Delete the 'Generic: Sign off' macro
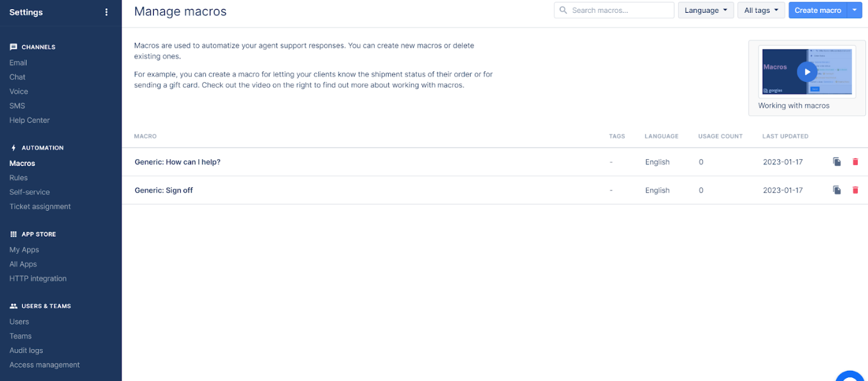Screen dimensions: 868x381 855,190
